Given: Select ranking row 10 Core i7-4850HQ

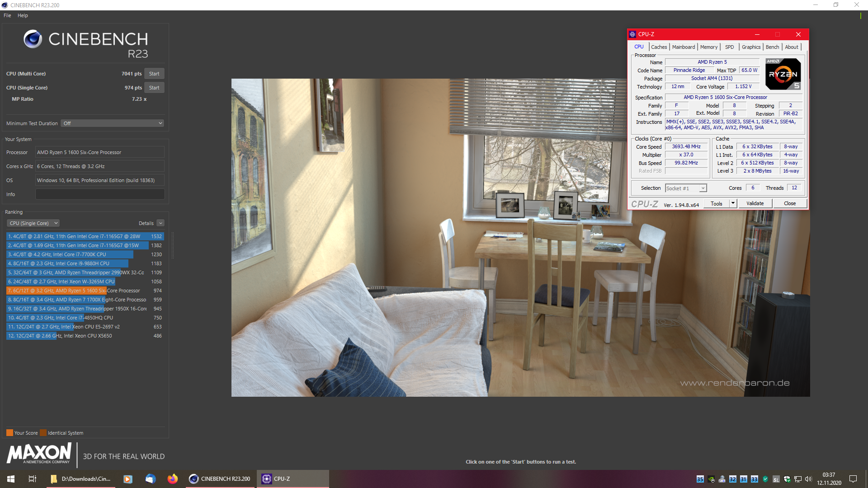Looking at the screenshot, I should 85,318.
